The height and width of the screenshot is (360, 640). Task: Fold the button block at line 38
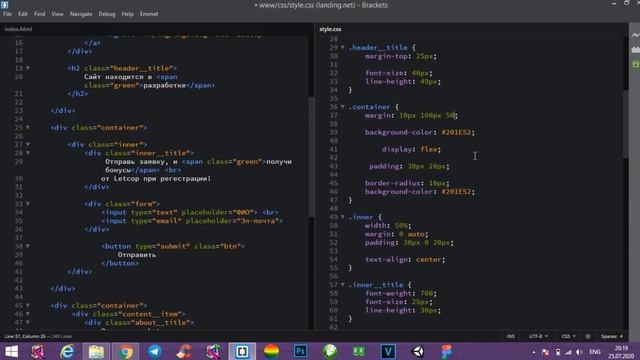click(x=28, y=246)
